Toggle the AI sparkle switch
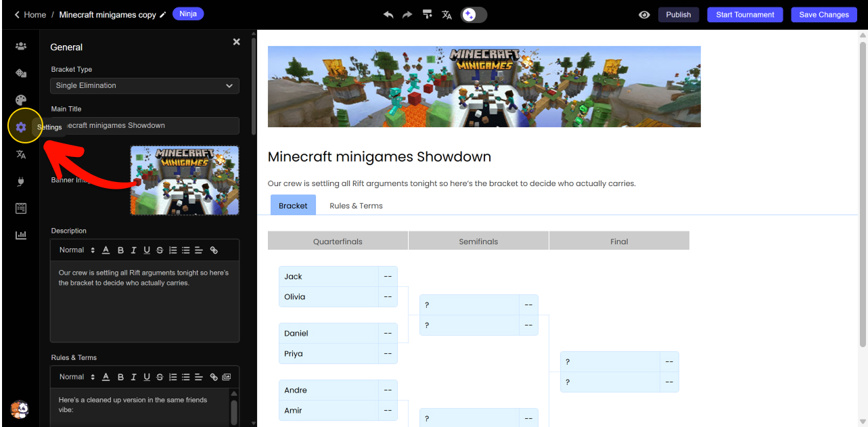The width and height of the screenshot is (868, 427). tap(474, 15)
